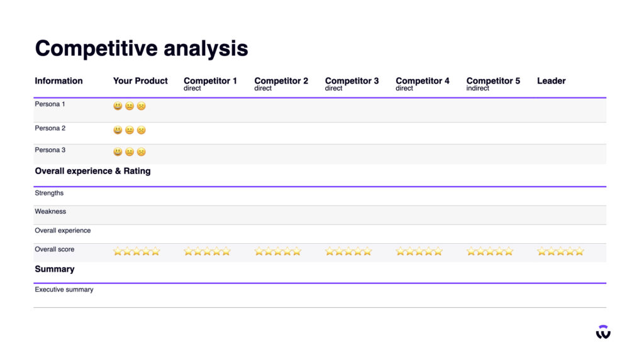Click the sad face emoji for Persona 2
Viewport: 644px width, 362px height.
coord(142,130)
